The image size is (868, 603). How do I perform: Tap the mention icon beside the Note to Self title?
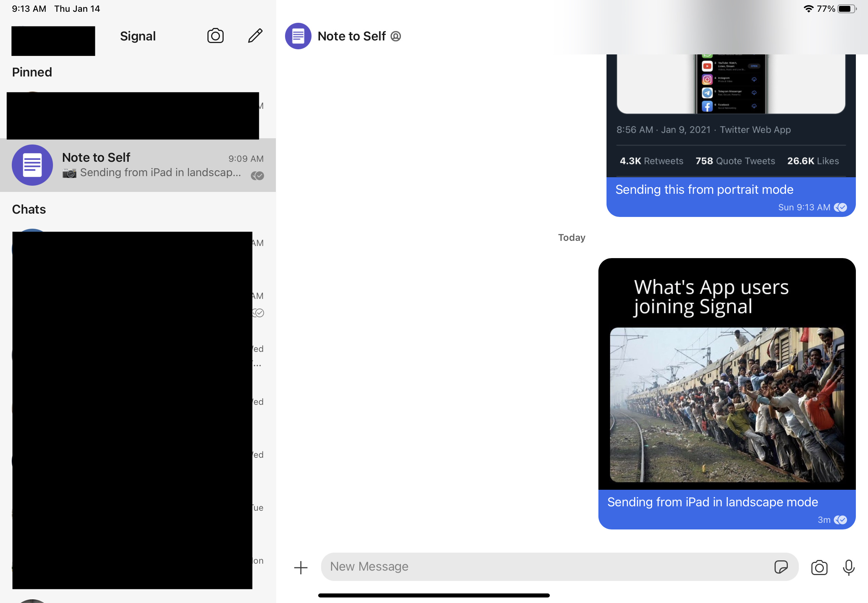pos(395,36)
